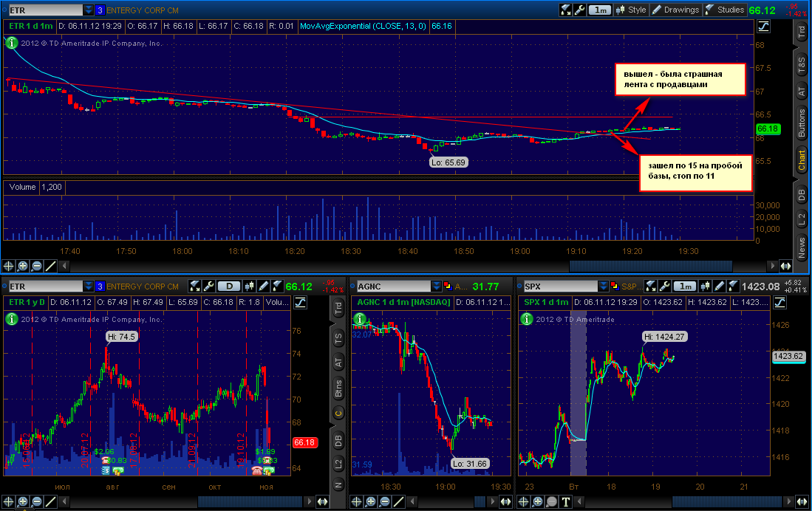Change the 1m timeframe in top ETR chart

point(600,10)
